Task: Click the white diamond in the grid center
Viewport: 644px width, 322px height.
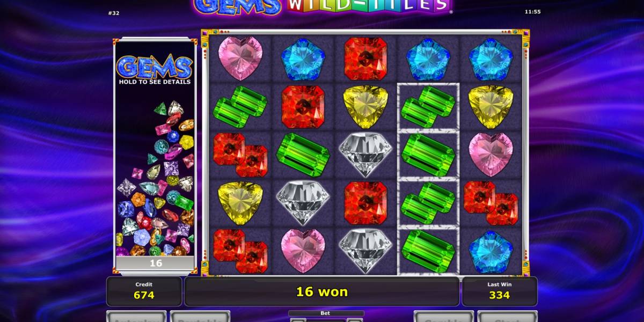Action: [365, 155]
